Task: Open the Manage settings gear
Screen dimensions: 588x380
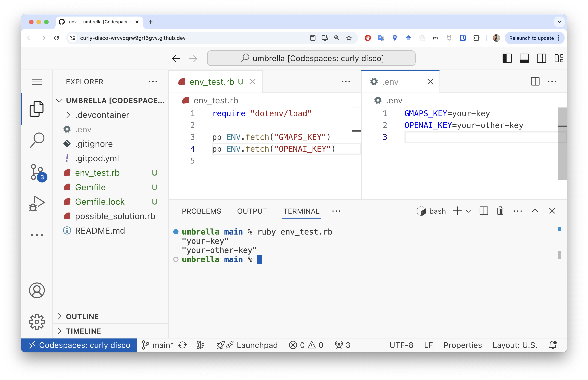Action: (37, 322)
